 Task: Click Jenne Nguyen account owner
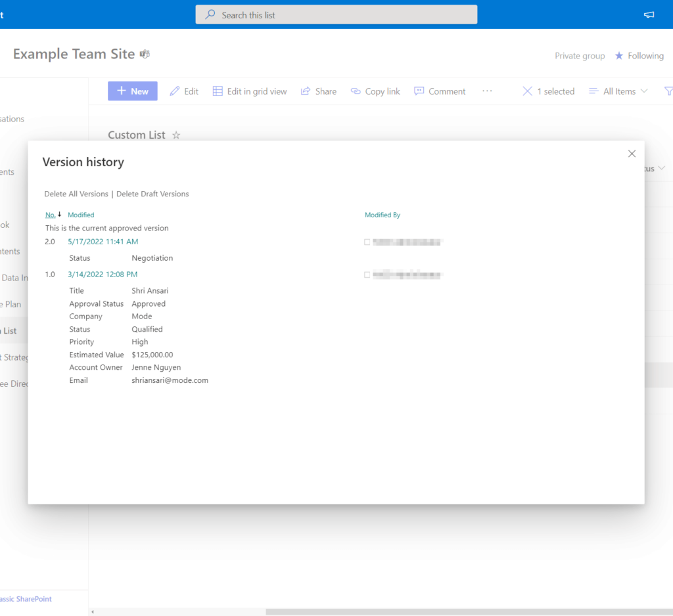[156, 367]
